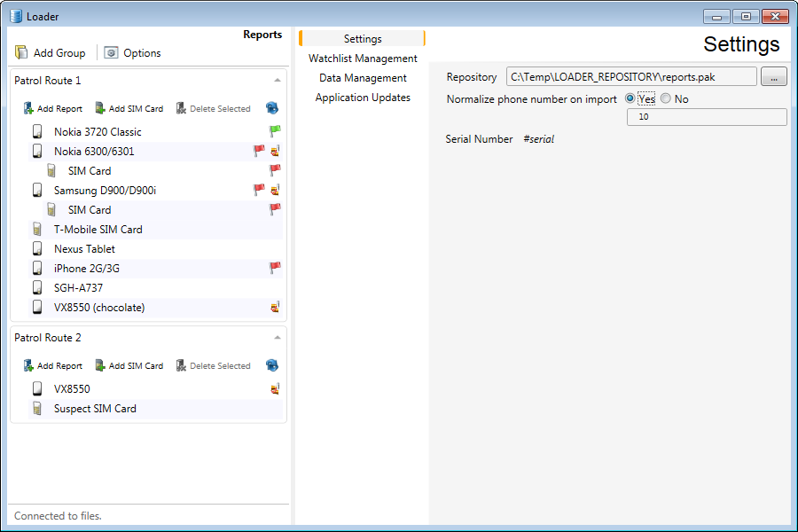Open the Watchlist Management tab
The width and height of the screenshot is (798, 532).
tap(363, 59)
